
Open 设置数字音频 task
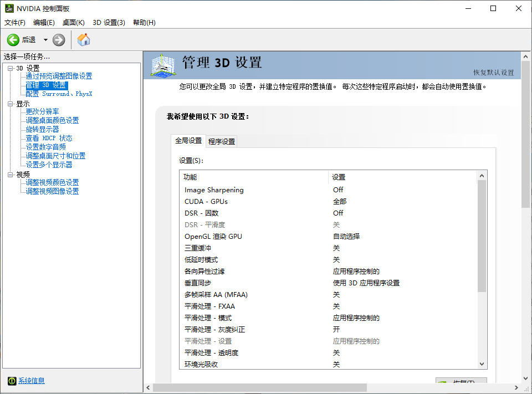pos(46,147)
